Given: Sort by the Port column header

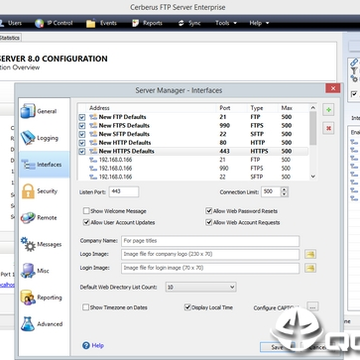Looking at the screenshot, I should (x=225, y=108).
